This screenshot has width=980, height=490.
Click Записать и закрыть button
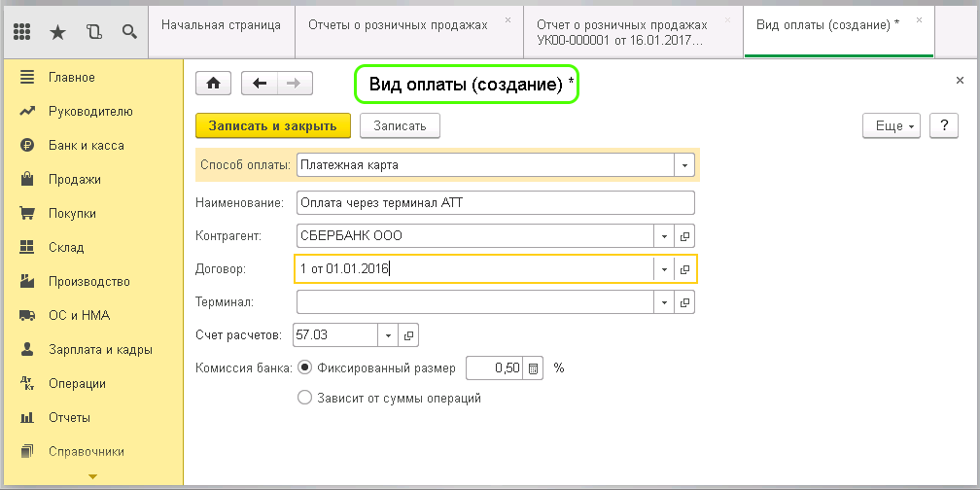tap(272, 125)
